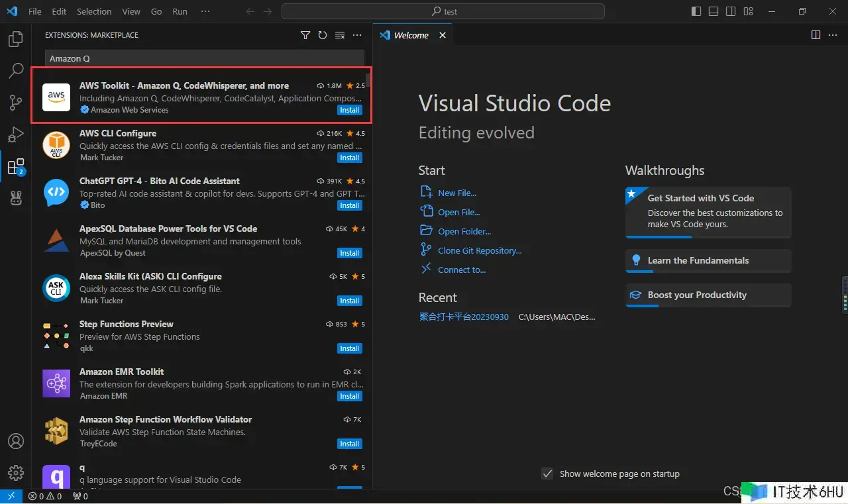
Task: Filter extensions with the funnel icon
Action: click(x=305, y=35)
